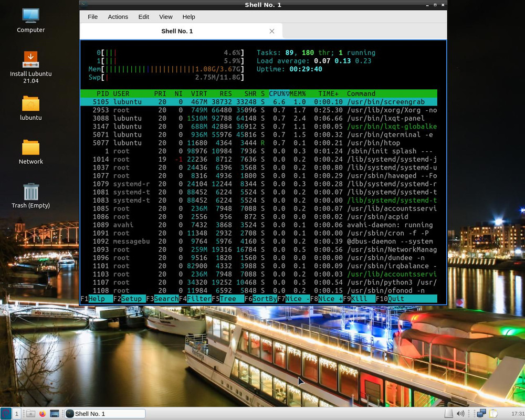Open the Help menu
Screen dimensions: 525x420
(188, 17)
